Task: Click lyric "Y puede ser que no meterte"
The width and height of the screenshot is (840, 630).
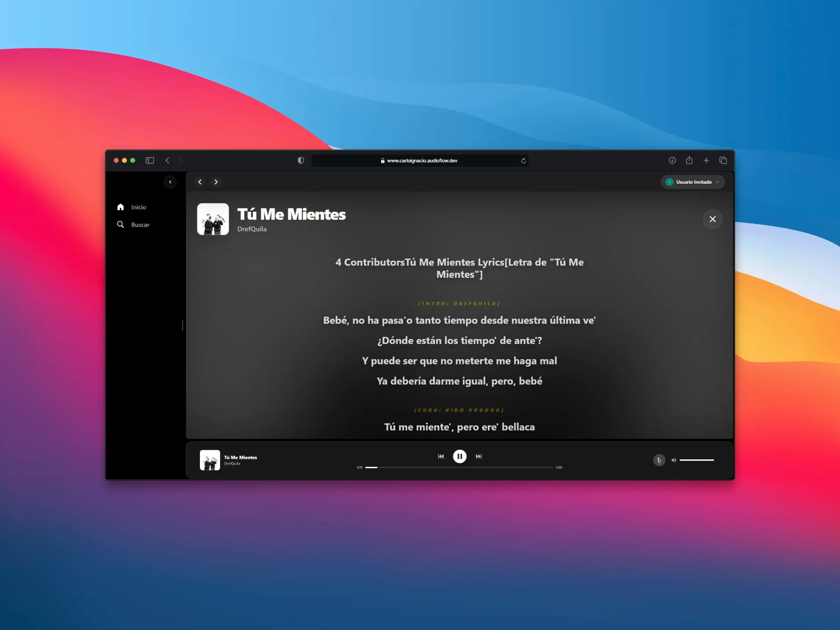Action: tap(459, 361)
